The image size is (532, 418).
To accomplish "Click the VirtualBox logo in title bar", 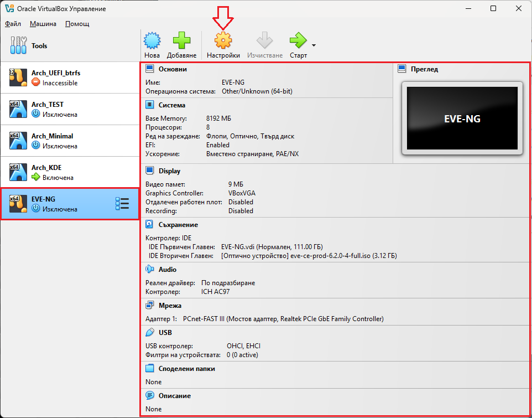I will [x=9, y=8].
